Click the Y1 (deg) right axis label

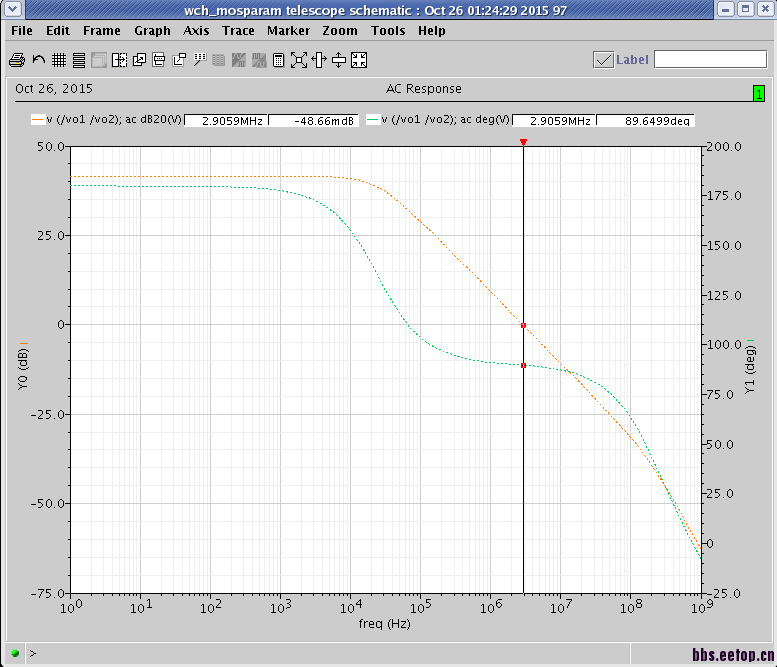pyautogui.click(x=750, y=370)
